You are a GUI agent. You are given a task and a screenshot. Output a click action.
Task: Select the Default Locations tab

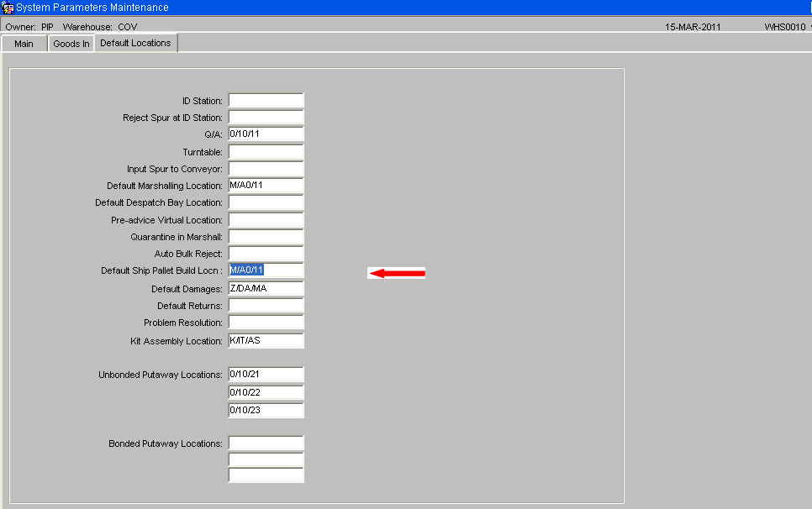click(135, 43)
